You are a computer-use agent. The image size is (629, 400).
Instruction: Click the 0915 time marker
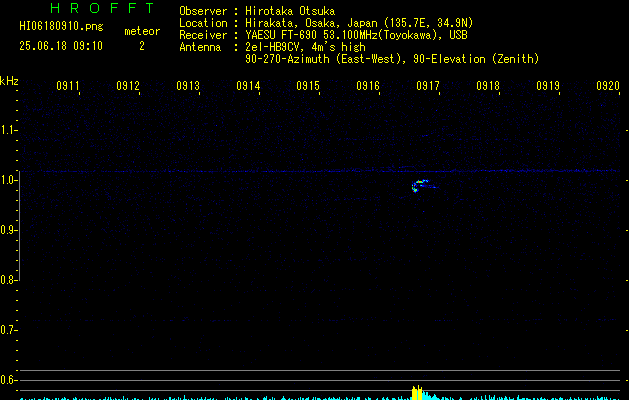point(308,86)
